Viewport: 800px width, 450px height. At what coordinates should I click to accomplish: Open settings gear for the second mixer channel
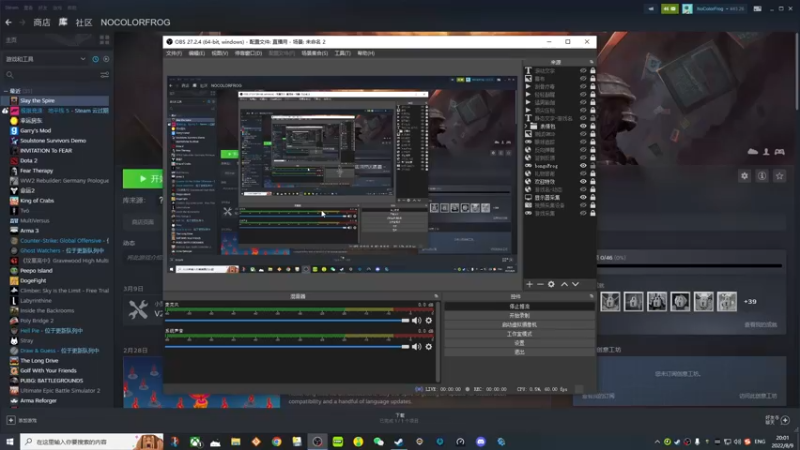(429, 346)
